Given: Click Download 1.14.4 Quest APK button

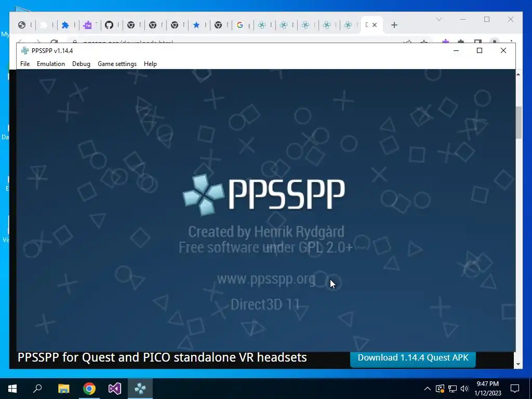Looking at the screenshot, I should pos(413,358).
